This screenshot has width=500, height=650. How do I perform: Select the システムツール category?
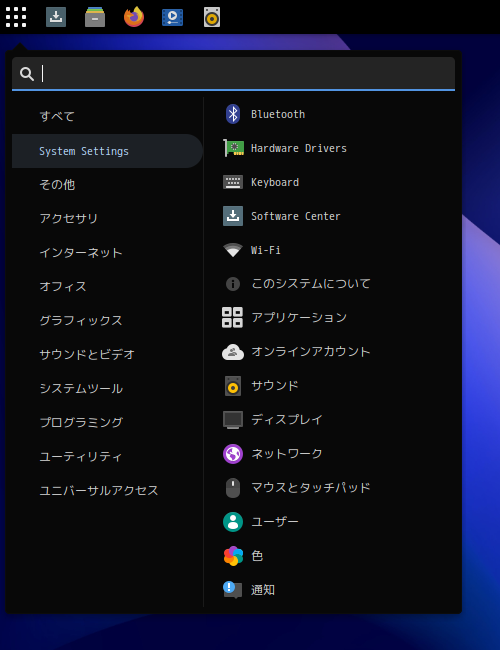click(107, 388)
